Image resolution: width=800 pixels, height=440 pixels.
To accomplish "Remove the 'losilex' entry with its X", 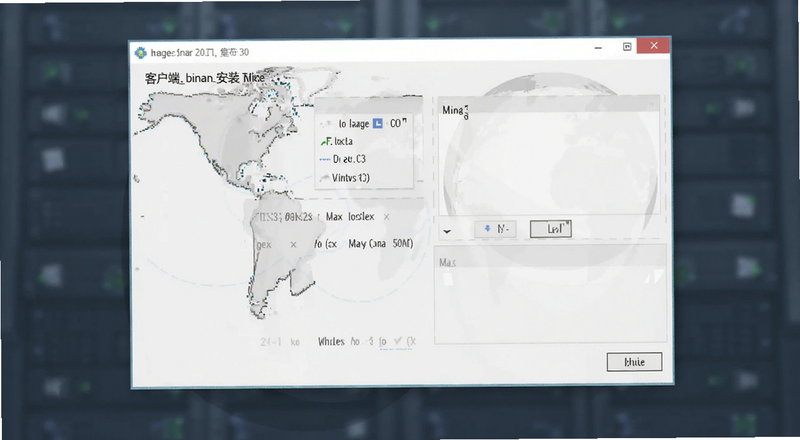I will point(386,217).
